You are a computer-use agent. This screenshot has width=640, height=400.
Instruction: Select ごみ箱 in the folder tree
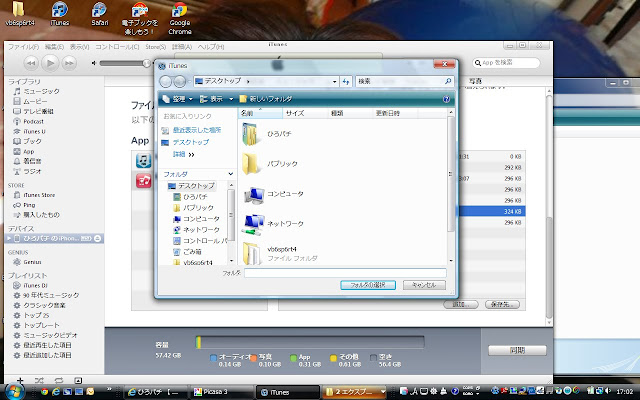pyautogui.click(x=192, y=252)
